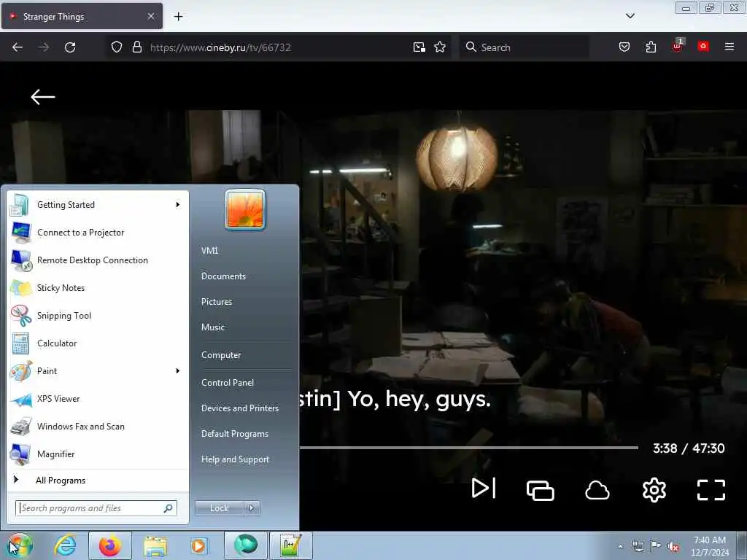This screenshot has height=560, width=747.
Task: Open Music library link
Action: (x=213, y=327)
